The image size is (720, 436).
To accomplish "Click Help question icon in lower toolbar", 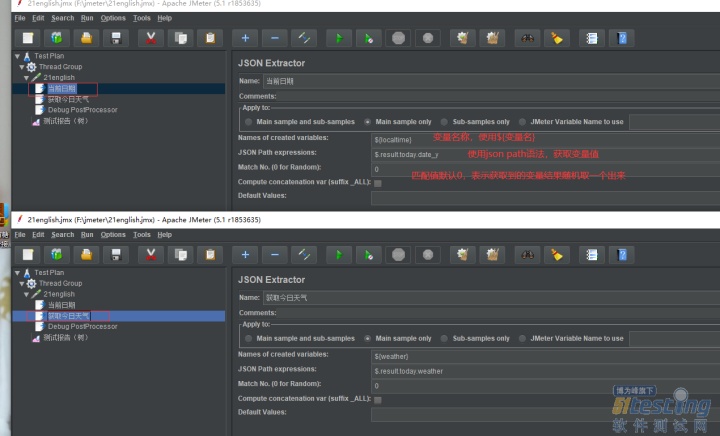I will [622, 255].
